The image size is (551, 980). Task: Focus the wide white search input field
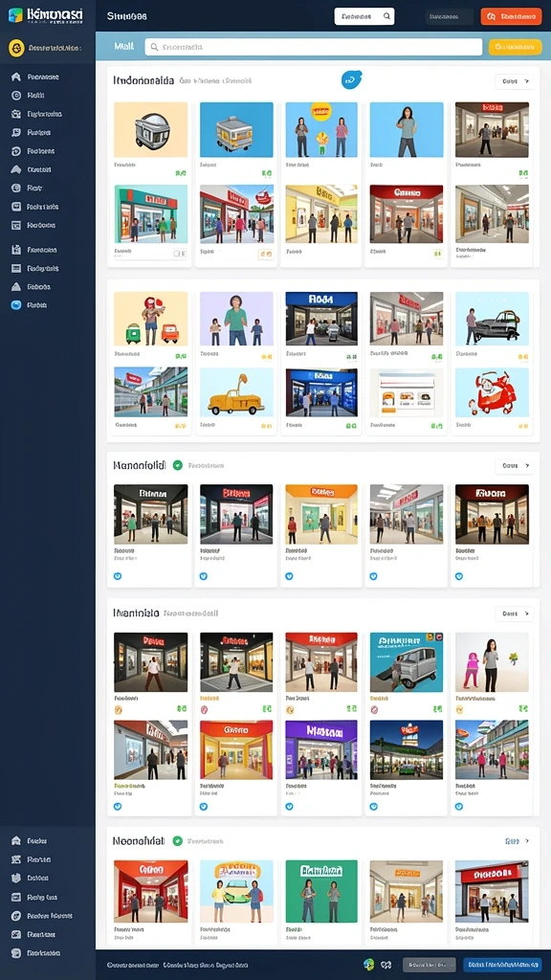pyautogui.click(x=314, y=47)
